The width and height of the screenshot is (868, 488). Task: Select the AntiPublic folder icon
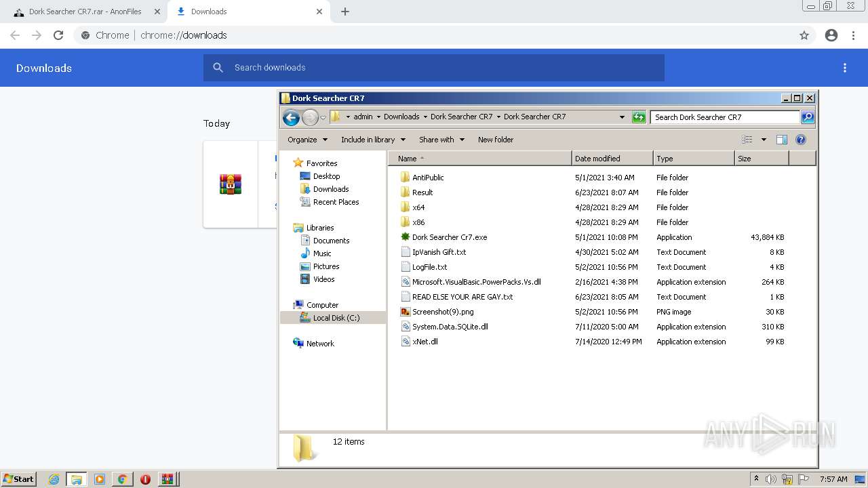[406, 178]
